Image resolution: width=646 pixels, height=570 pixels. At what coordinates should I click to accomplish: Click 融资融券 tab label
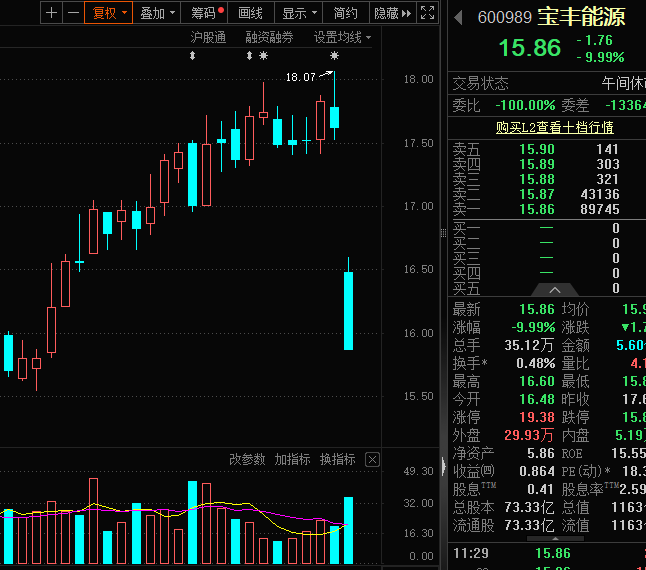coord(269,37)
